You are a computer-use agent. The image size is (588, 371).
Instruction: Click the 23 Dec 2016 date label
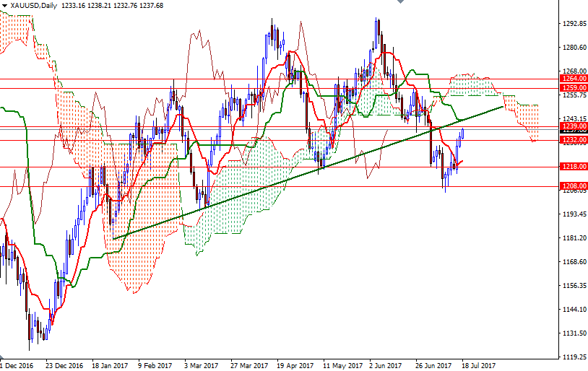(x=64, y=365)
